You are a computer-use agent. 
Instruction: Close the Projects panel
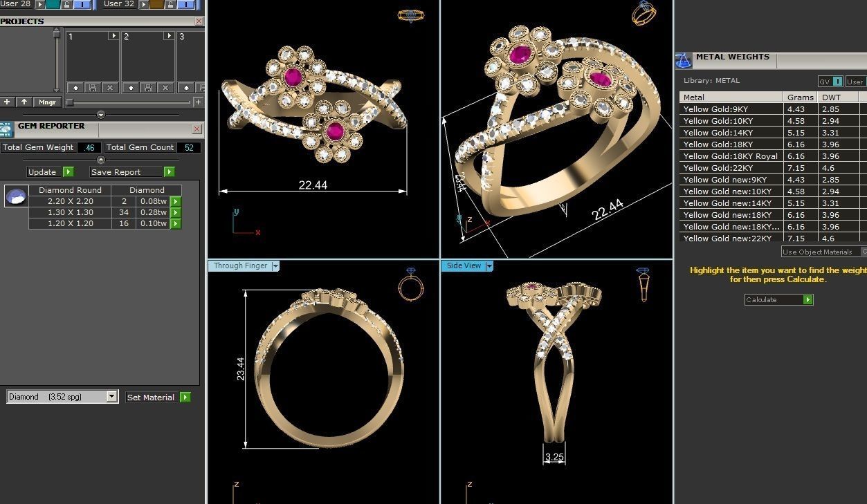199,21
